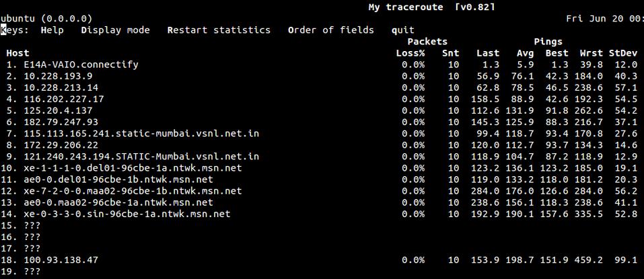This screenshot has height=279, width=644.
Task: Select host E14A-VAIO.connectify
Action: (x=81, y=65)
